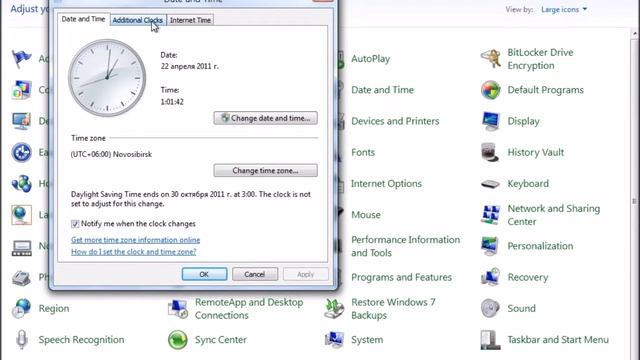Open Internet Options
This screenshot has width=640, height=360.
pos(386,184)
